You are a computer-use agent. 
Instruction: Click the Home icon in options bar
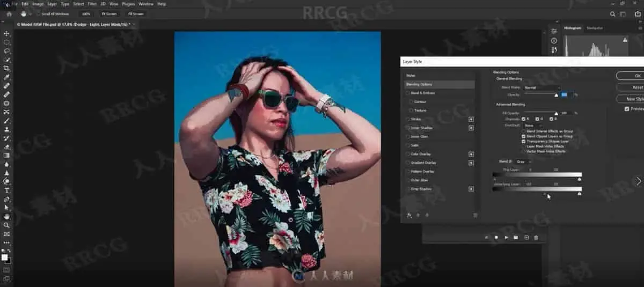click(x=9, y=13)
